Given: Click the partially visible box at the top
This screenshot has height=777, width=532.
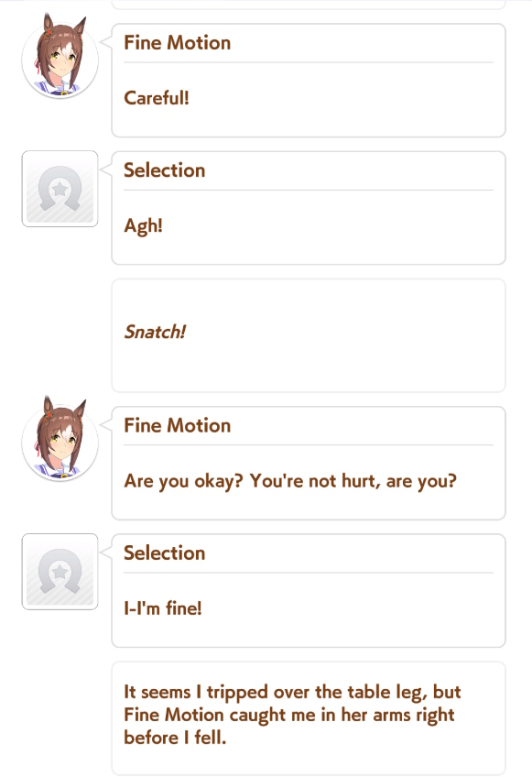Looking at the screenshot, I should 309,5.
